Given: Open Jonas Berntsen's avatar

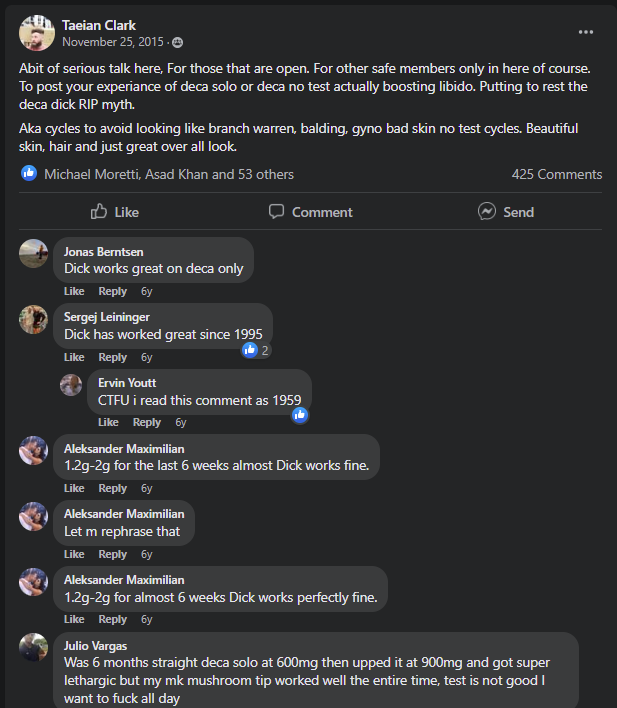Looking at the screenshot, I should tap(33, 253).
